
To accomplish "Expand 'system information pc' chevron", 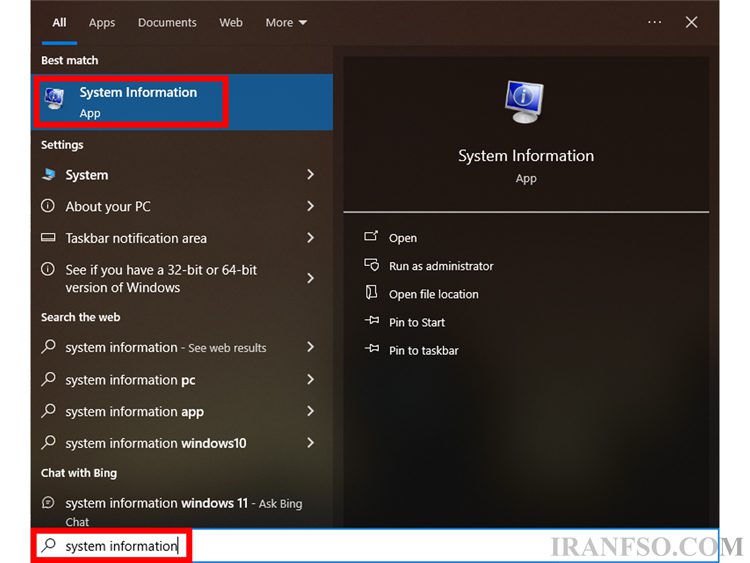I will click(310, 379).
